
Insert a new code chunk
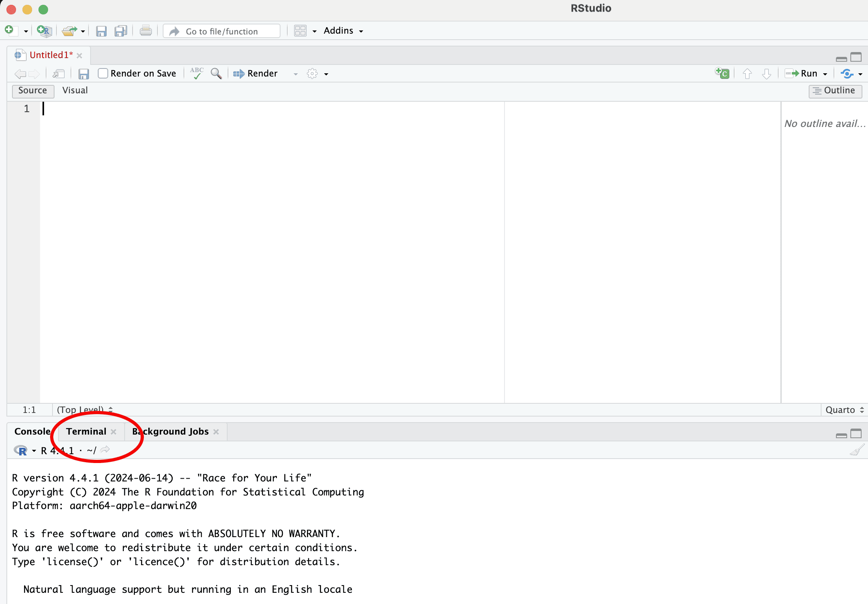(x=722, y=73)
